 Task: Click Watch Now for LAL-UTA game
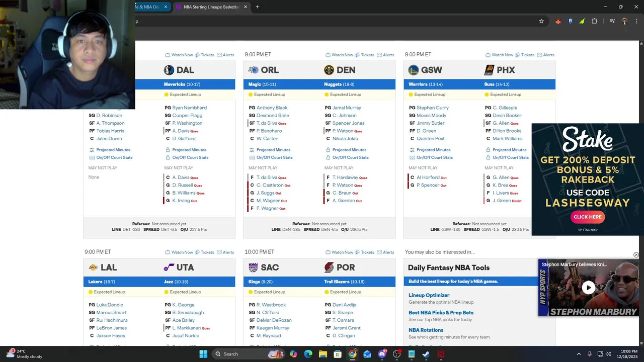pos(179,252)
